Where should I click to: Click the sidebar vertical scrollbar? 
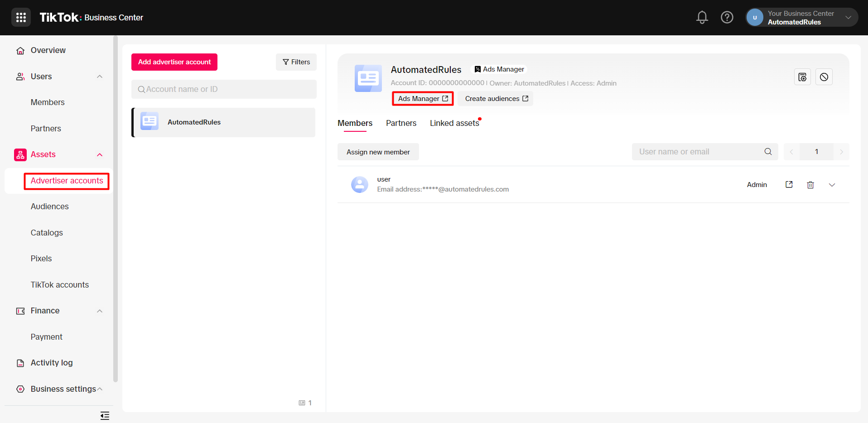(x=116, y=208)
